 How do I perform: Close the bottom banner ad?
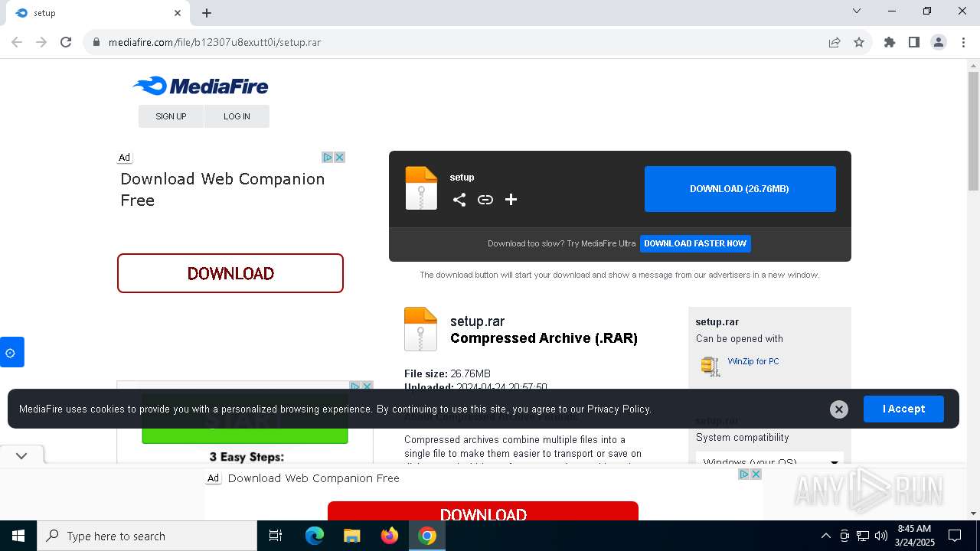(x=756, y=474)
